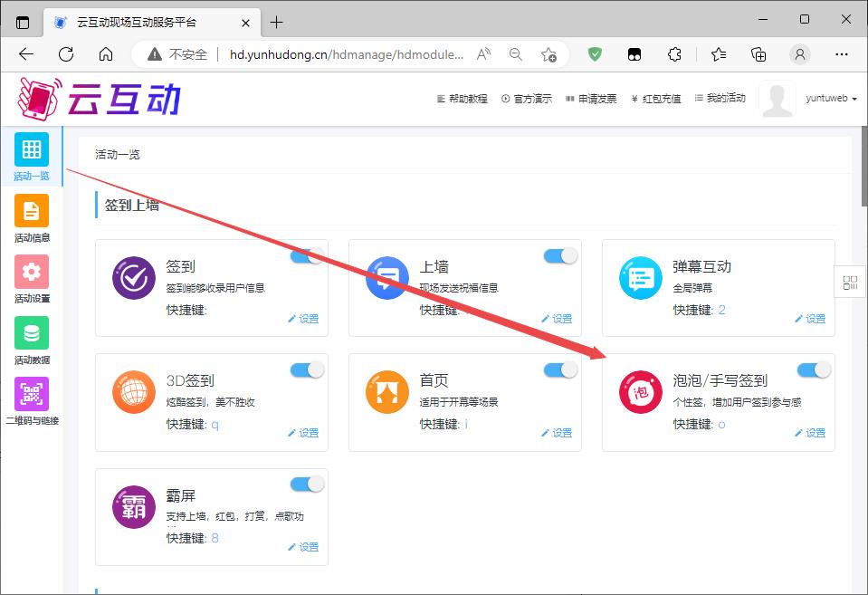Click the 签到 checkmark module icon

coord(133,278)
